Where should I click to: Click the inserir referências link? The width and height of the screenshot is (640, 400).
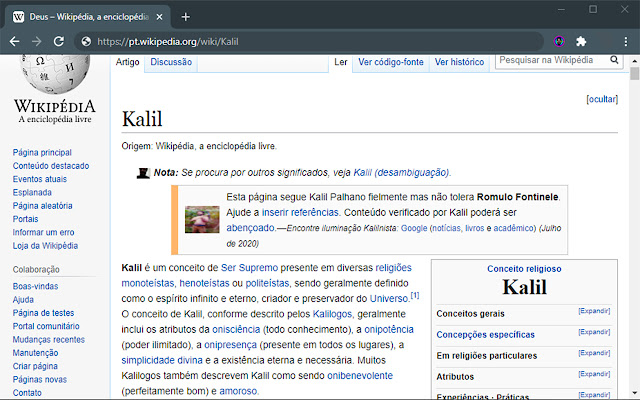300,213
